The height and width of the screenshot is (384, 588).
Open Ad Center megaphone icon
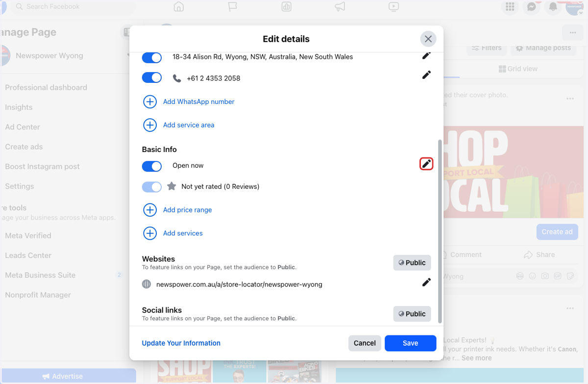[x=340, y=7]
